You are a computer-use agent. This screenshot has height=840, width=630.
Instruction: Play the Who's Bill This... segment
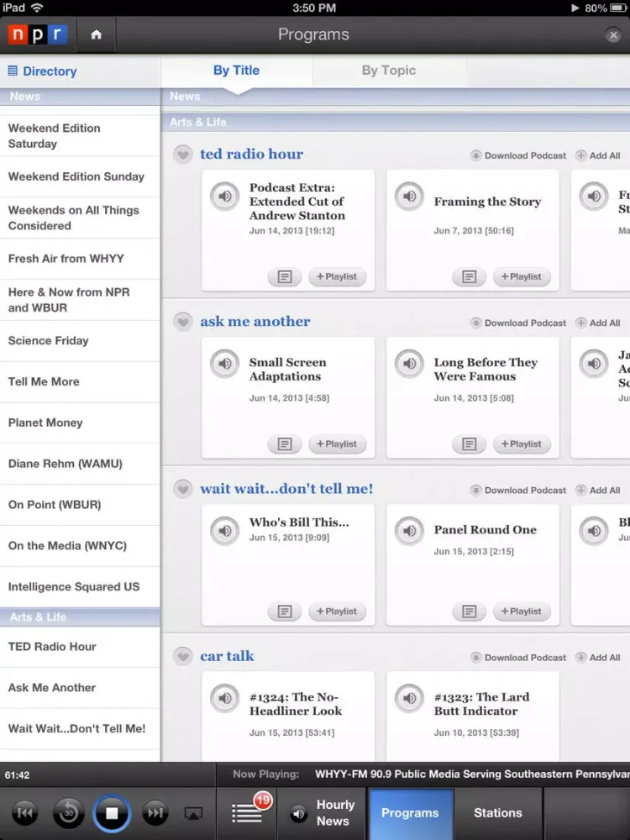[224, 530]
